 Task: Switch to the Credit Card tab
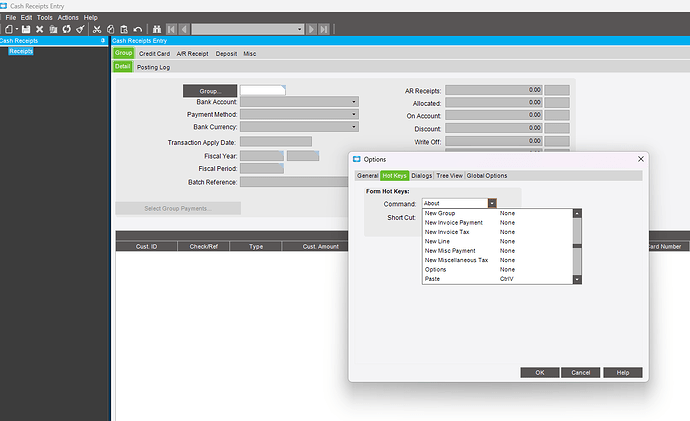154,54
